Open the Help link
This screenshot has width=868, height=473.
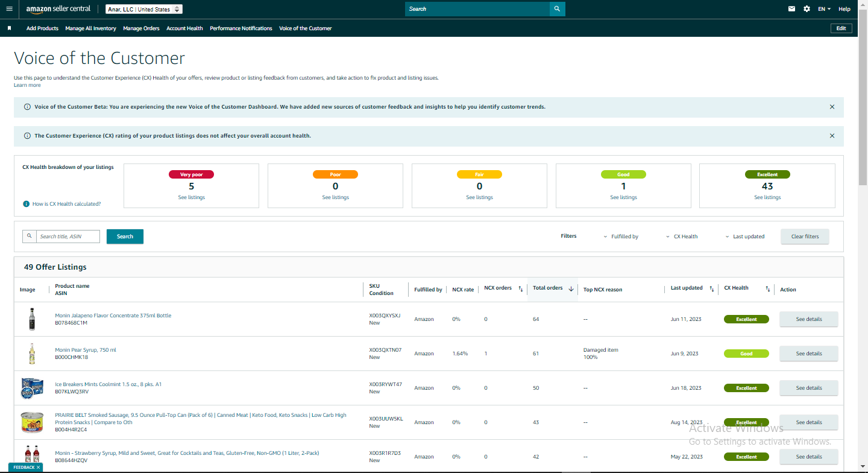(x=844, y=9)
